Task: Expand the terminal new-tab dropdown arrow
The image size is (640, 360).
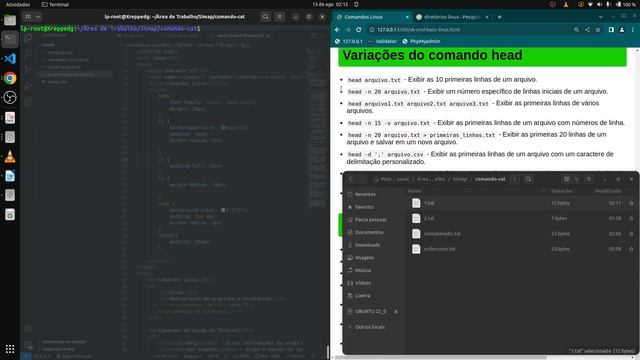Action: tap(38, 17)
